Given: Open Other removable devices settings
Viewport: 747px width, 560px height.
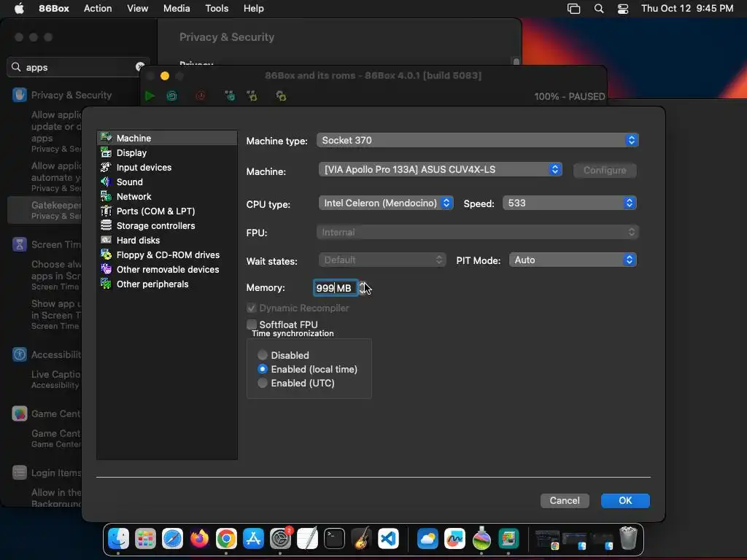Looking at the screenshot, I should click(167, 270).
